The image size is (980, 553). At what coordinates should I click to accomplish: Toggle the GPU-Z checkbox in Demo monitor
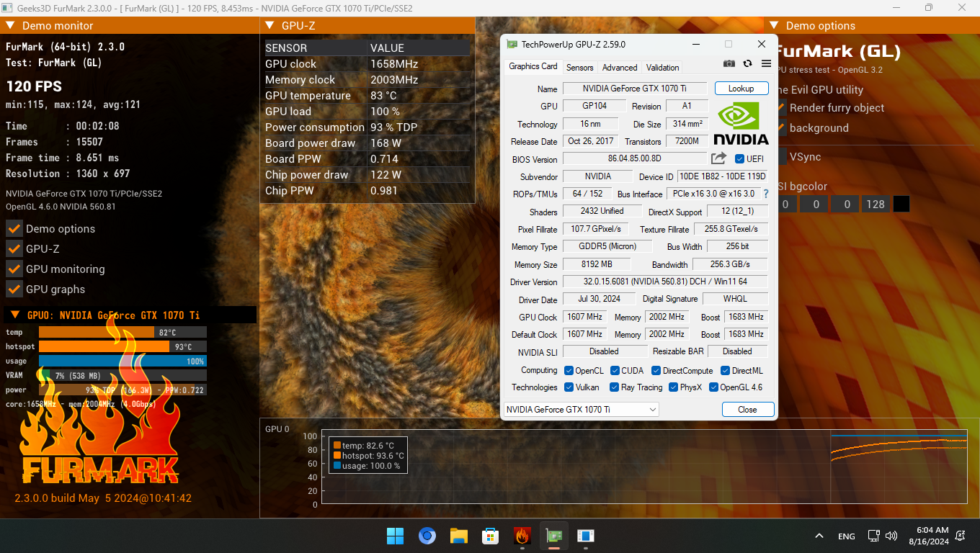(14, 249)
